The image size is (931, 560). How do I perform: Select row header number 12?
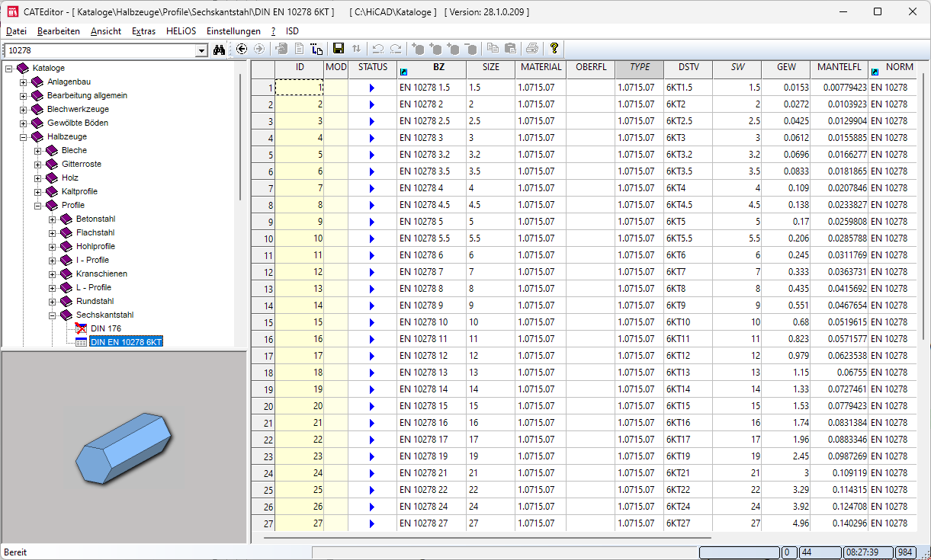[263, 272]
